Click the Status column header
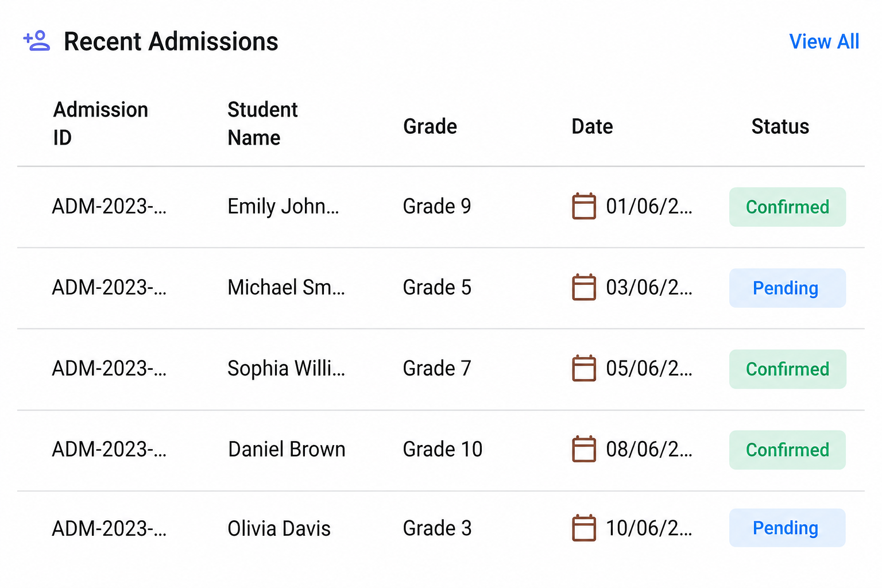The image size is (882, 588). [x=780, y=126]
